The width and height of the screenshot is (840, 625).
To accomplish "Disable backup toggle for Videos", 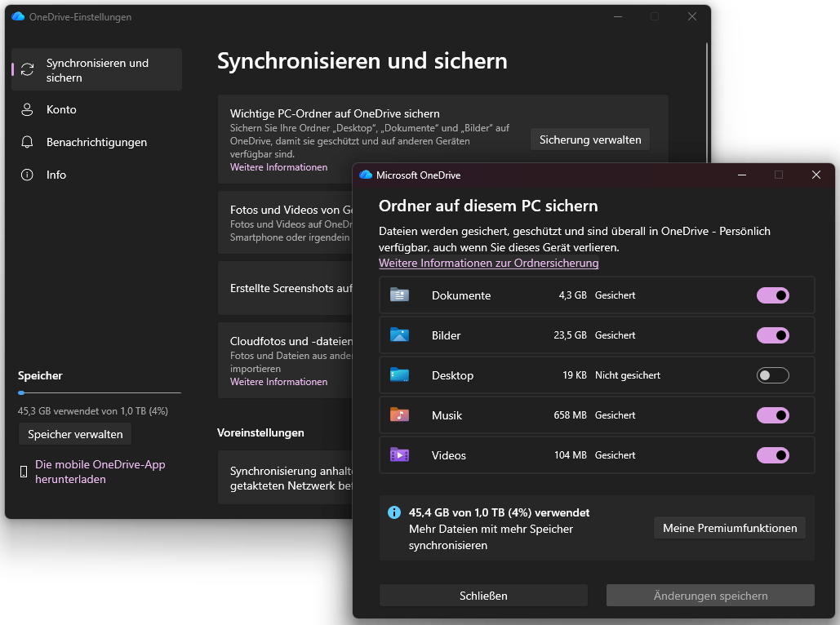I will click(x=772, y=455).
